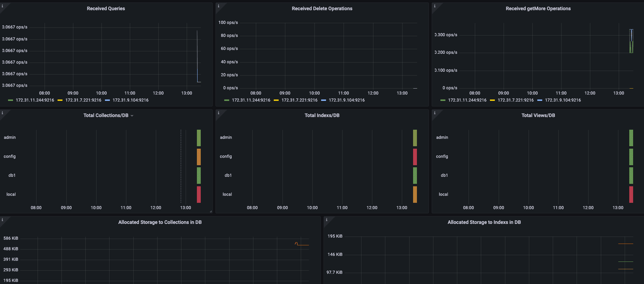Show info tooltip icon on Total Views/DB panel
The height and width of the screenshot is (284, 644).
click(x=434, y=112)
